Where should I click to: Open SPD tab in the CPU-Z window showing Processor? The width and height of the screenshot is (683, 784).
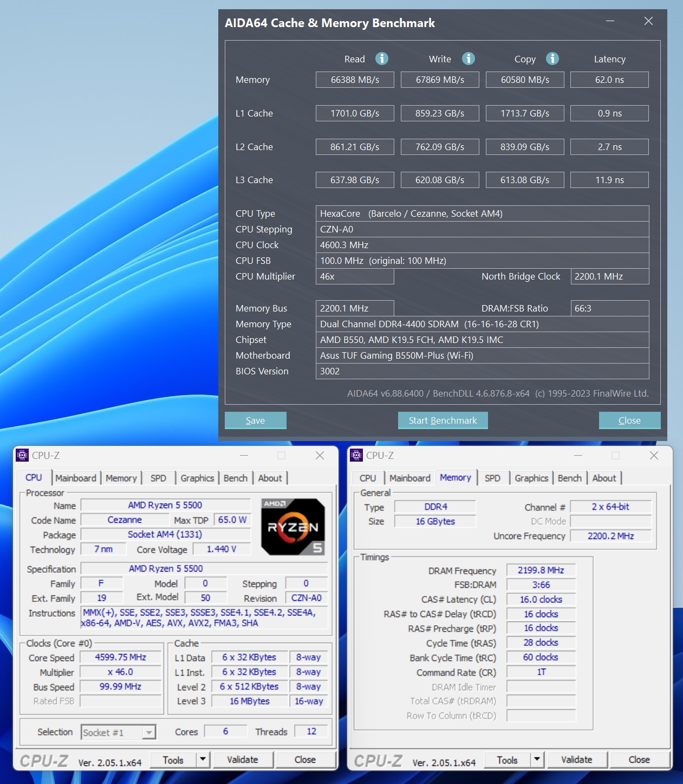point(158,478)
